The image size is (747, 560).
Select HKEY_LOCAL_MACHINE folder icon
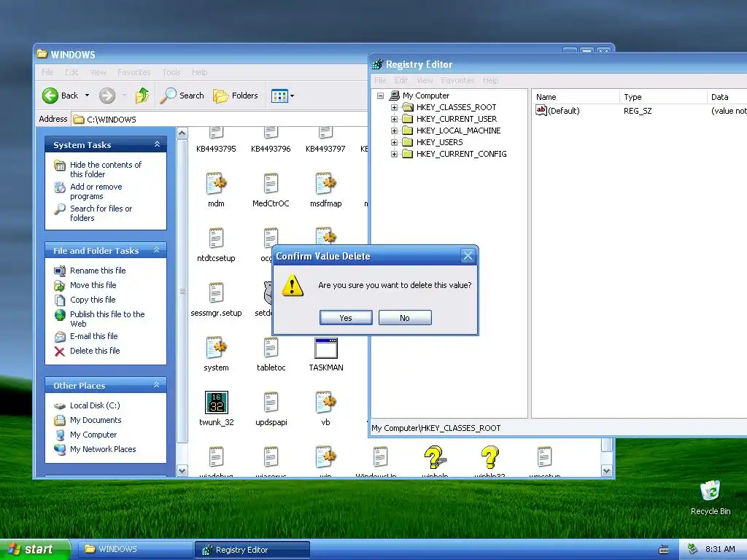click(407, 131)
